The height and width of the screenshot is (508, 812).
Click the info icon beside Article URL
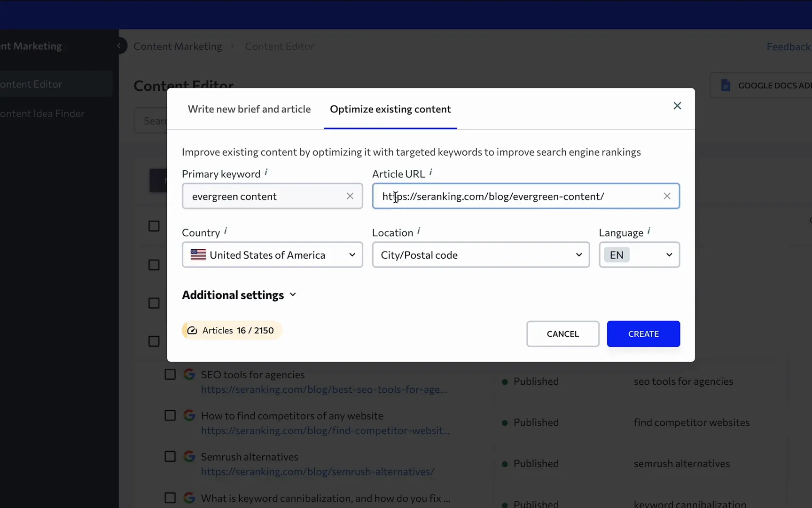point(430,171)
